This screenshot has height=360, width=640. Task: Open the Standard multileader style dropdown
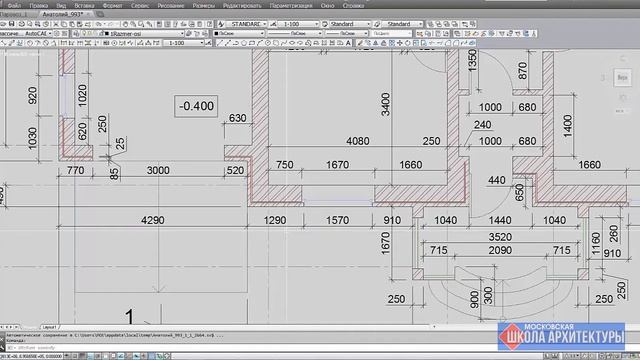click(402, 24)
